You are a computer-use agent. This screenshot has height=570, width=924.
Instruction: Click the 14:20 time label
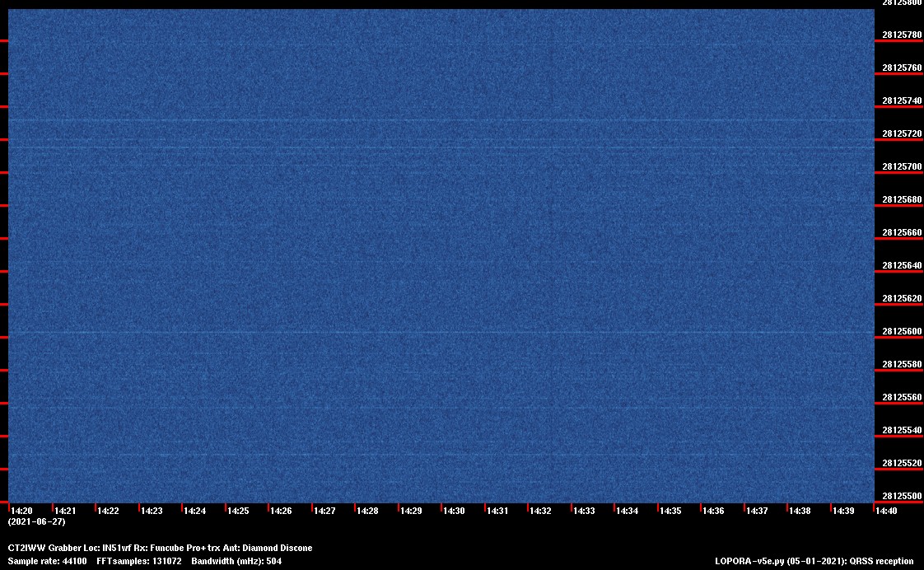pos(21,511)
